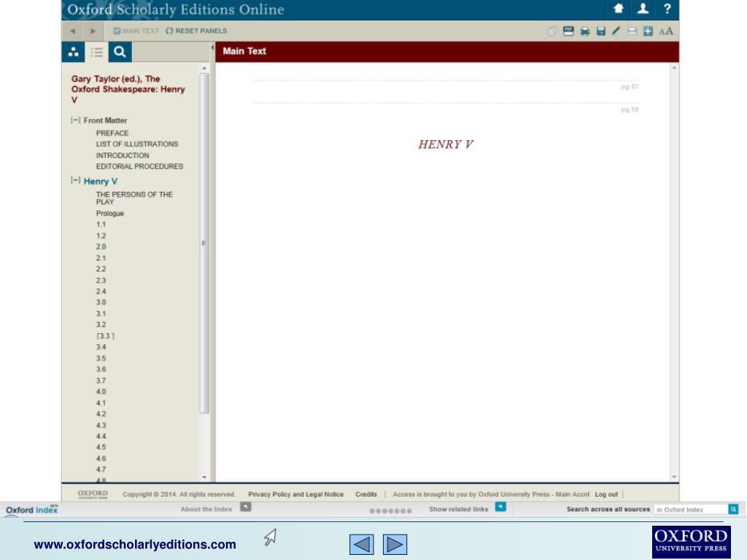Screen dimensions: 747x560
Task: Open the Credits link
Action: pos(366,494)
